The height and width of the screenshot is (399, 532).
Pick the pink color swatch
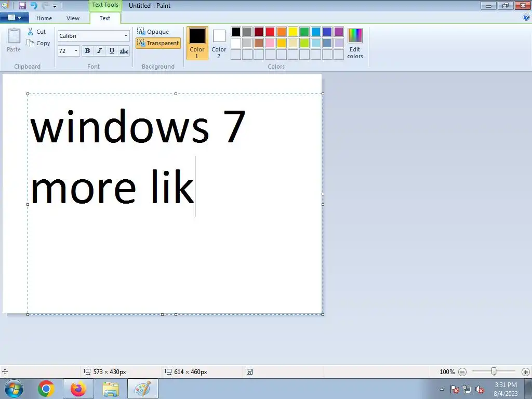pyautogui.click(x=270, y=43)
